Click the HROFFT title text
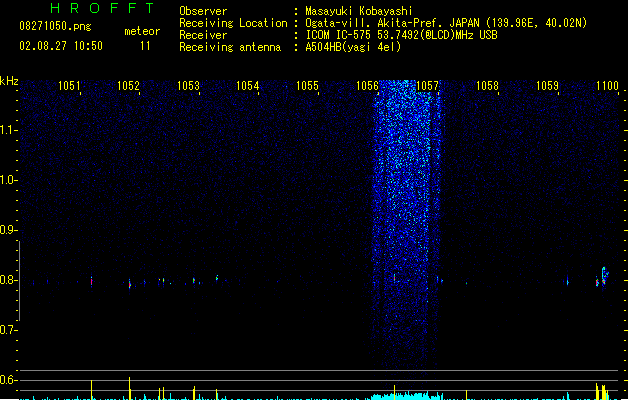629x400 pixels. coord(102,8)
